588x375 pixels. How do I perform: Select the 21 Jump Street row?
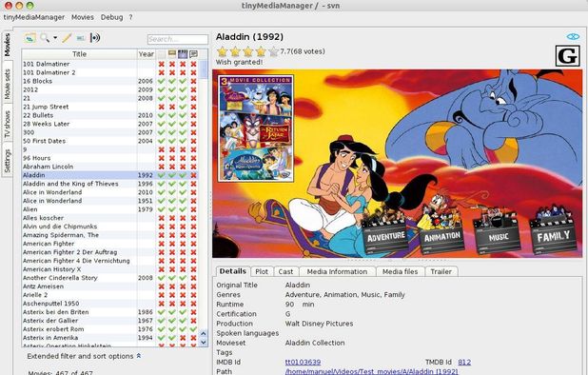pyautogui.click(x=110, y=107)
